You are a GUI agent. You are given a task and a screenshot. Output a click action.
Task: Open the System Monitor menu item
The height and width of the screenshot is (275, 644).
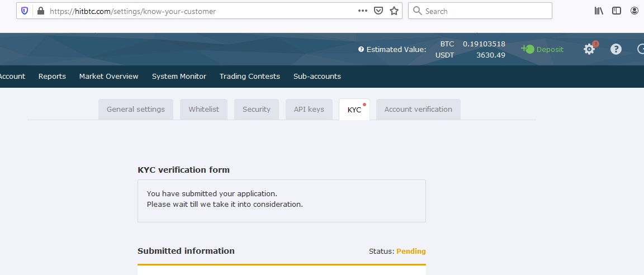179,77
